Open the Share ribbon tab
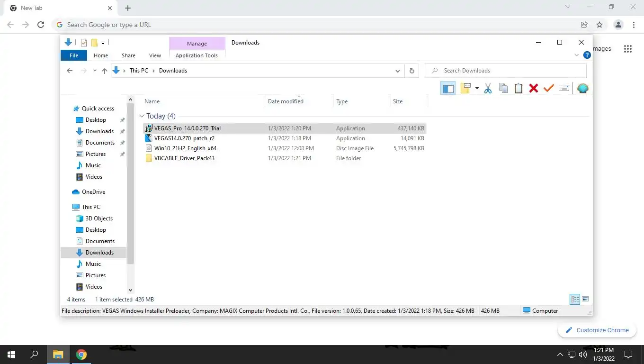The image size is (644, 364). click(128, 55)
